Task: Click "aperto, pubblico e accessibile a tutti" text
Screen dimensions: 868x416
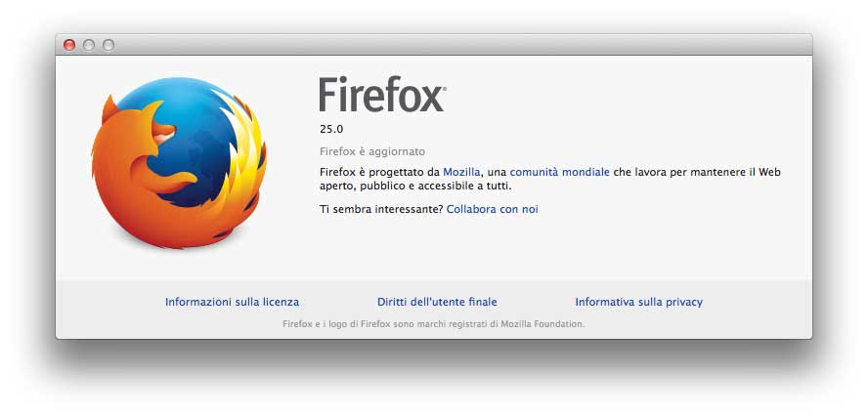Action: [414, 186]
